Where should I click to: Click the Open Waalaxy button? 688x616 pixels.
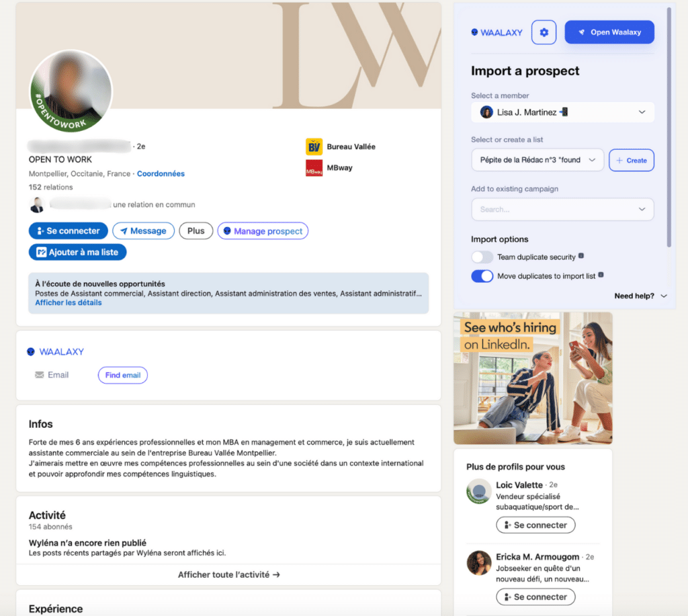click(609, 32)
